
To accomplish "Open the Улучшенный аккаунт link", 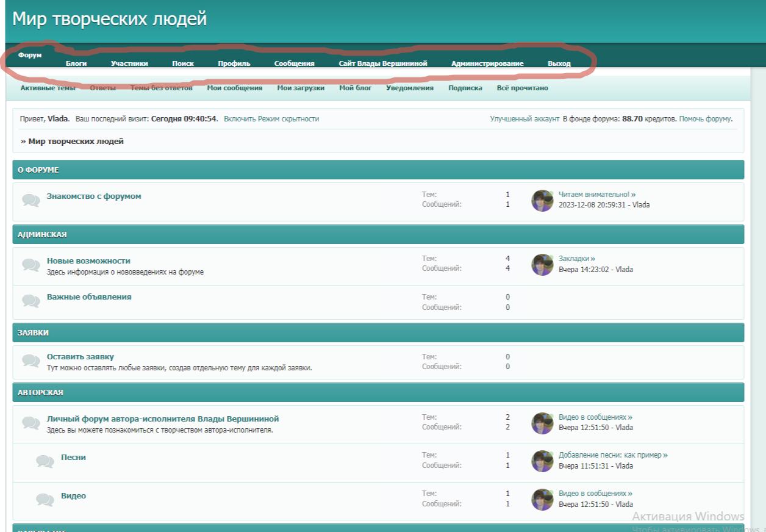I will pos(524,119).
